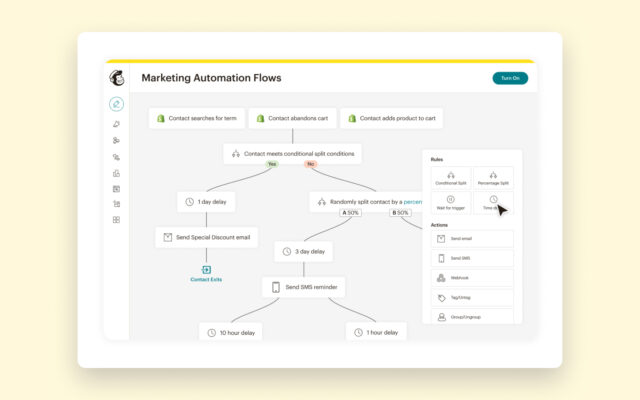Click clock icon on 1 hour delay

click(358, 333)
